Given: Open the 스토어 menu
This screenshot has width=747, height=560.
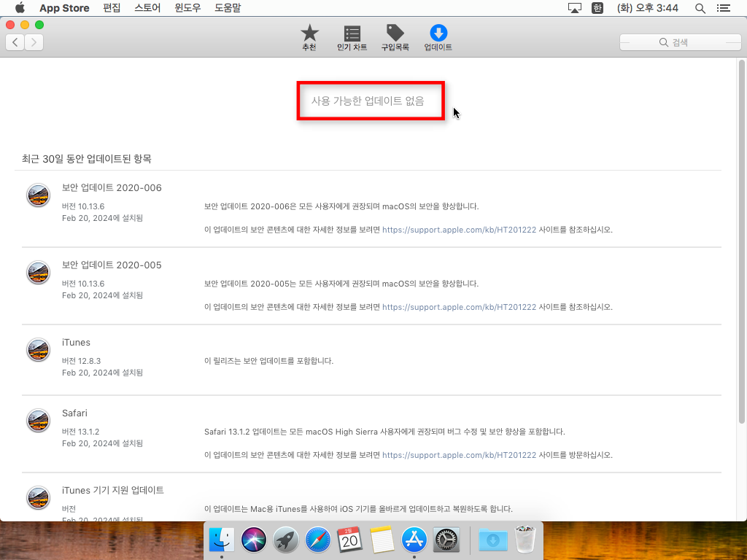Looking at the screenshot, I should [147, 7].
